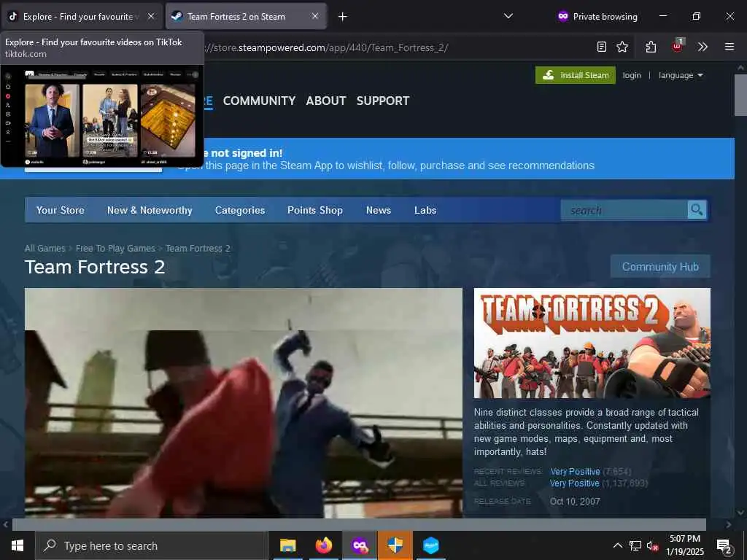Open the Windows Start menu
This screenshot has height=560, width=747.
[x=18, y=545]
